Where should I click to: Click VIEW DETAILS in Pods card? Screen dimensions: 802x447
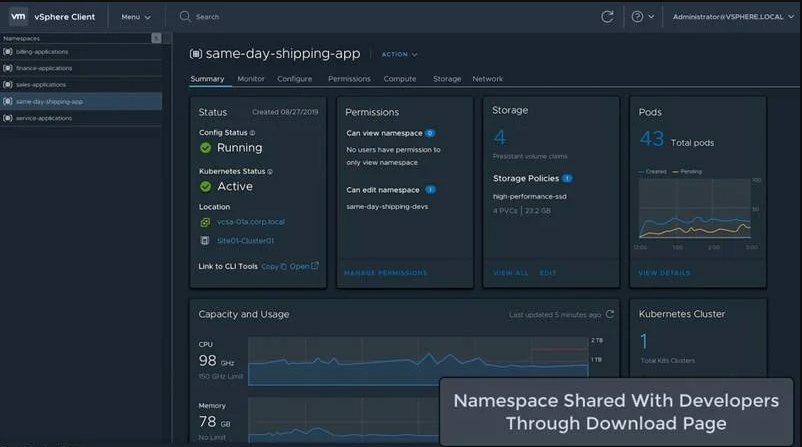coord(664,273)
